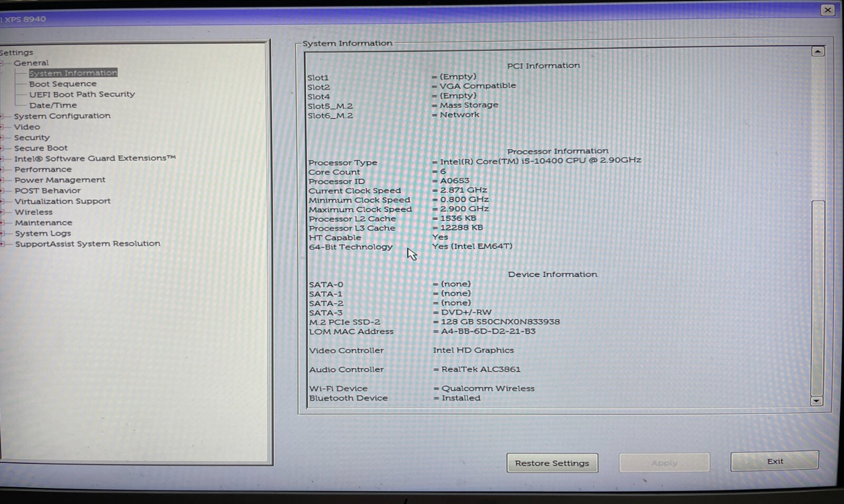Click the 'Processor Information' heading

click(x=558, y=151)
